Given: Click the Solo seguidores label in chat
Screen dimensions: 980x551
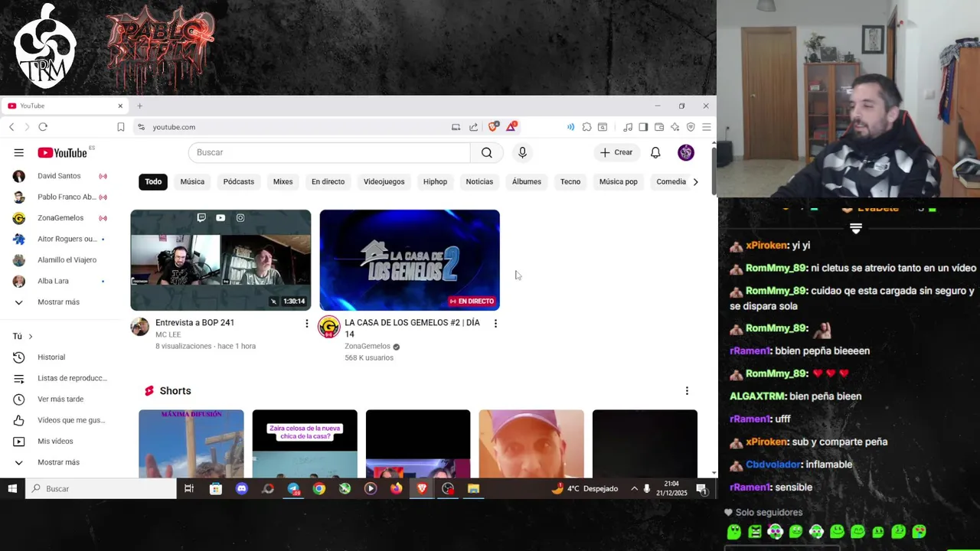Looking at the screenshot, I should tap(769, 513).
